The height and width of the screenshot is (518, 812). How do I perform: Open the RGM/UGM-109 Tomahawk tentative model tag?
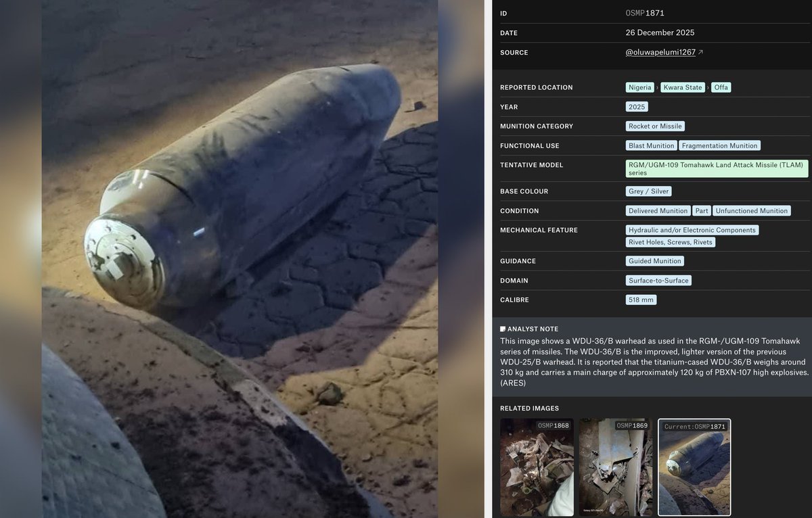pos(715,168)
